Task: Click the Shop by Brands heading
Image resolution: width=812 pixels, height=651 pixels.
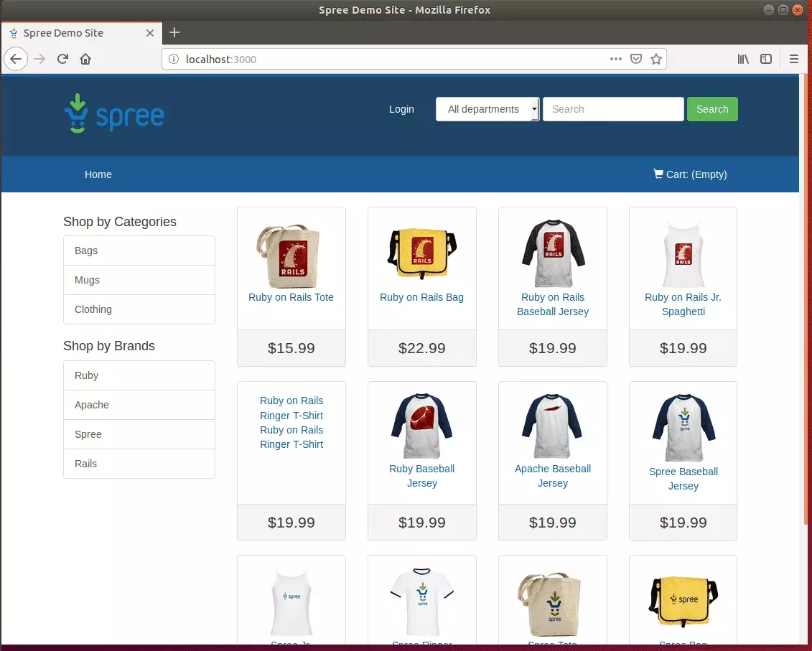Action: (x=108, y=346)
